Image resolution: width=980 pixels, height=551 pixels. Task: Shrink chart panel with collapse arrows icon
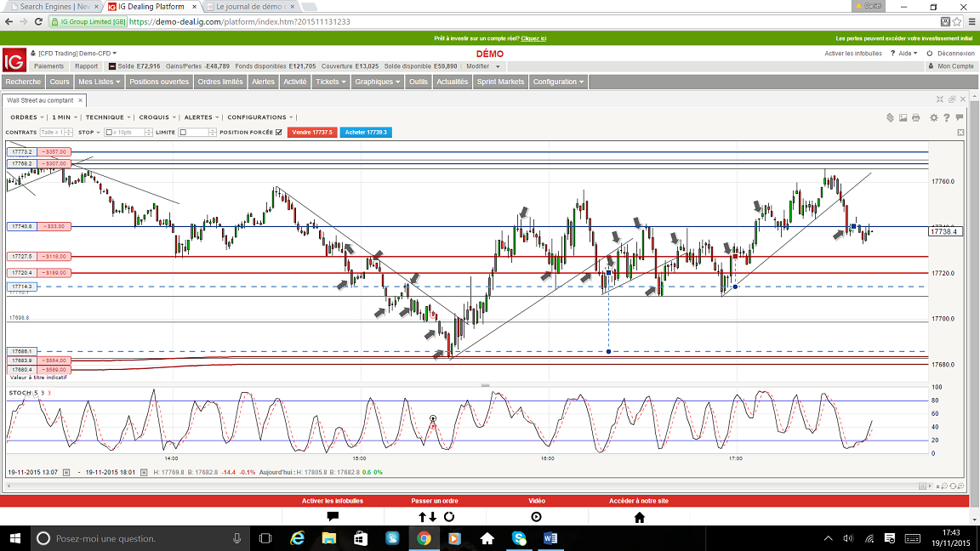[x=940, y=99]
